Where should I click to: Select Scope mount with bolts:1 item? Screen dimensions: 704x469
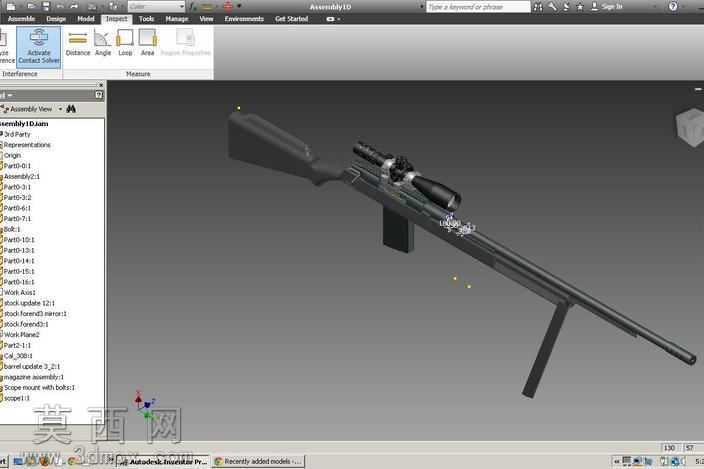pyautogui.click(x=39, y=387)
